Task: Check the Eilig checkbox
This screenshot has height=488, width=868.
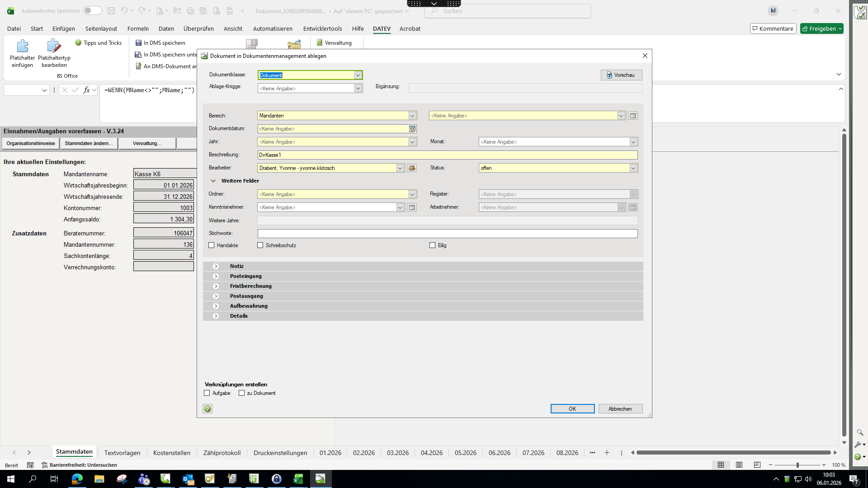Action: point(433,245)
